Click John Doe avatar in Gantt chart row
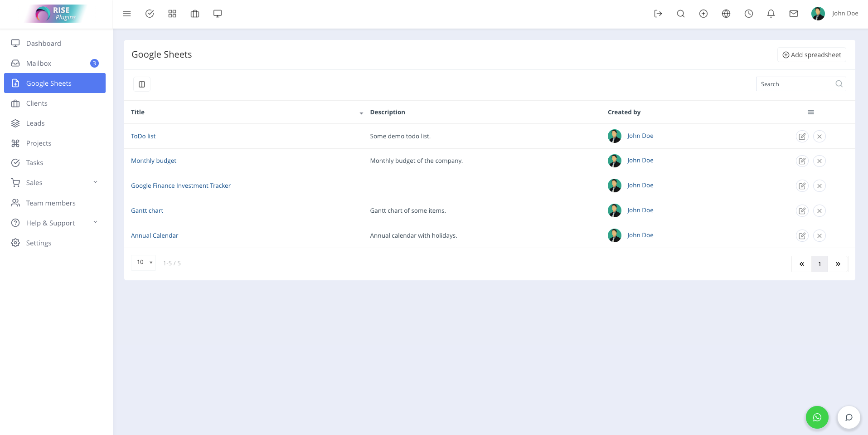This screenshot has width=868, height=435. [615, 210]
